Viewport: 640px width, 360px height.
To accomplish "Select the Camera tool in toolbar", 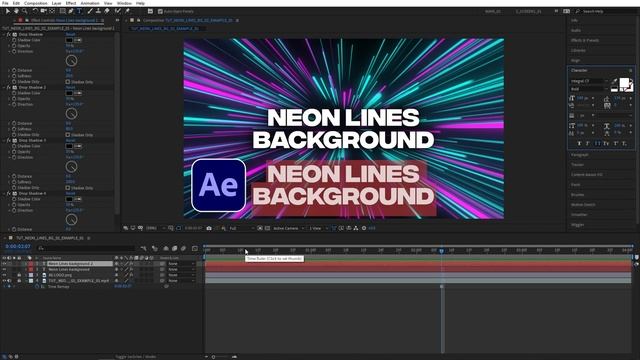I will 43,11.
